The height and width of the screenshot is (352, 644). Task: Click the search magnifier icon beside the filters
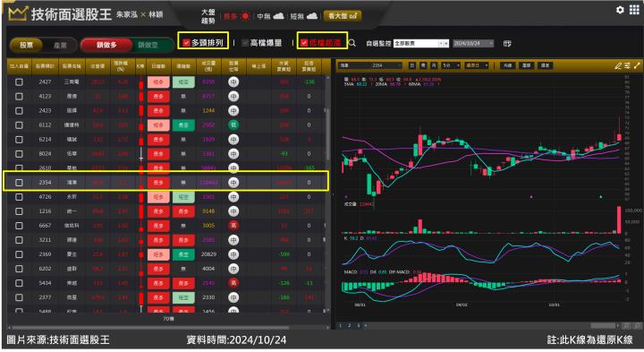[352, 43]
